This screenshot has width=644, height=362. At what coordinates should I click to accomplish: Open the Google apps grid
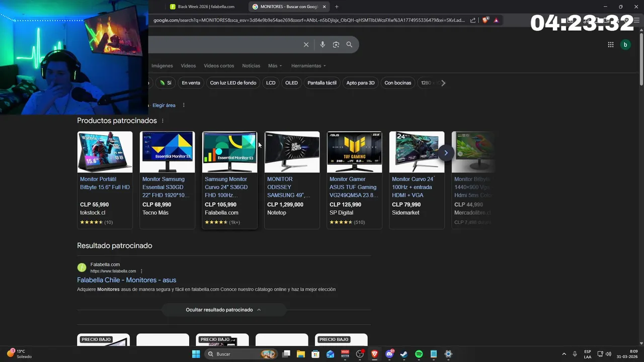tap(610, 45)
